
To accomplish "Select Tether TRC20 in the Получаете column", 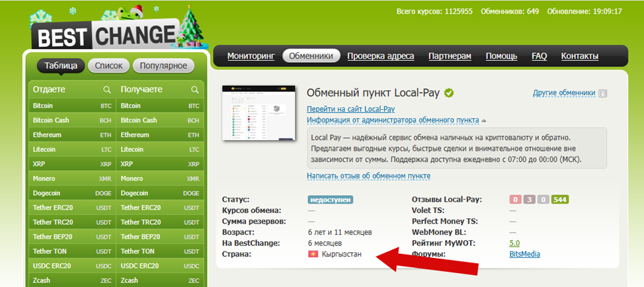I will pyautogui.click(x=160, y=222).
